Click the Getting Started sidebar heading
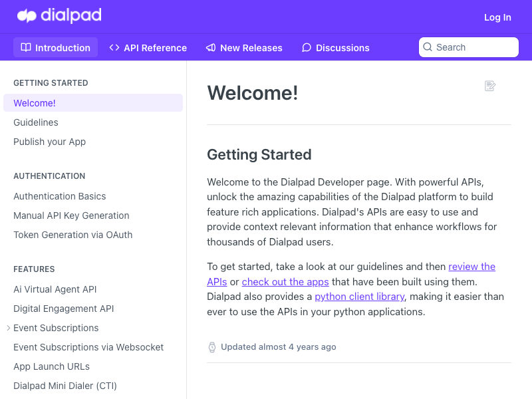This screenshot has height=399, width=532. pyautogui.click(x=51, y=82)
